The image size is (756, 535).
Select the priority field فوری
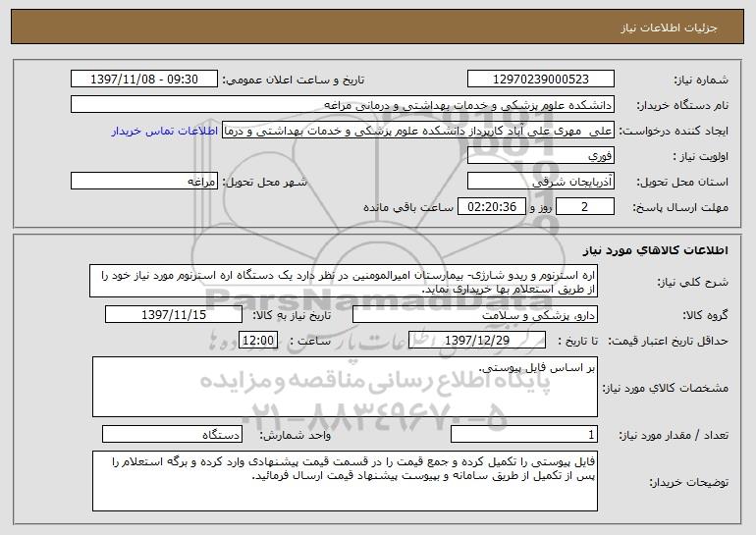pos(540,156)
